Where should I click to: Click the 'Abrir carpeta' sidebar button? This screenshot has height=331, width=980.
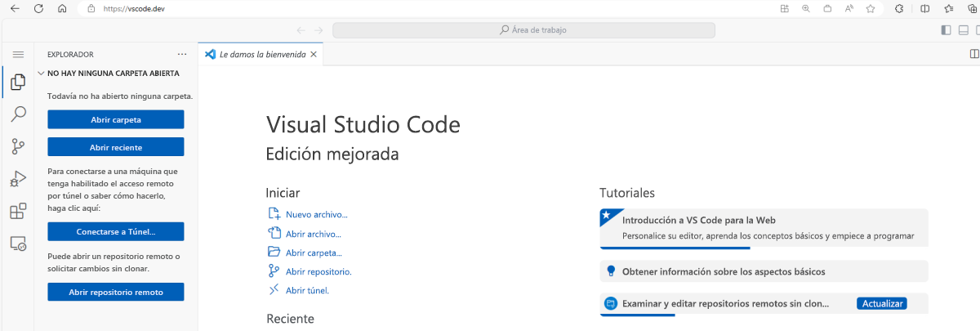click(x=115, y=119)
